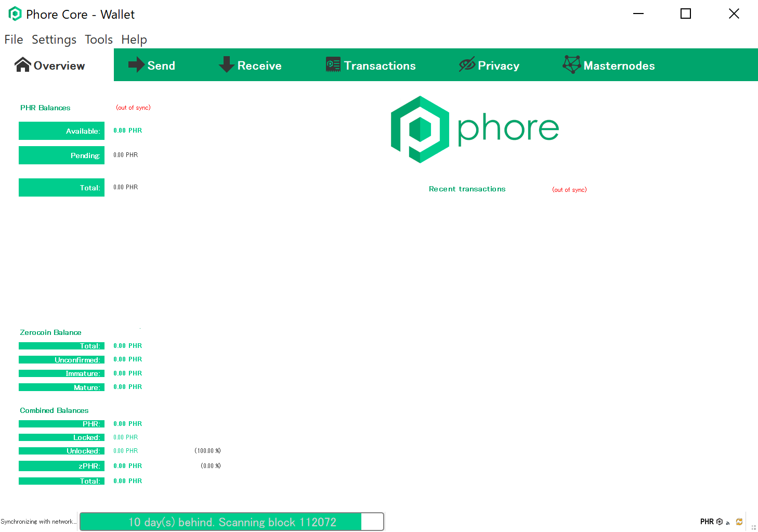Open the Settings menu
The width and height of the screenshot is (758, 532).
54,40
